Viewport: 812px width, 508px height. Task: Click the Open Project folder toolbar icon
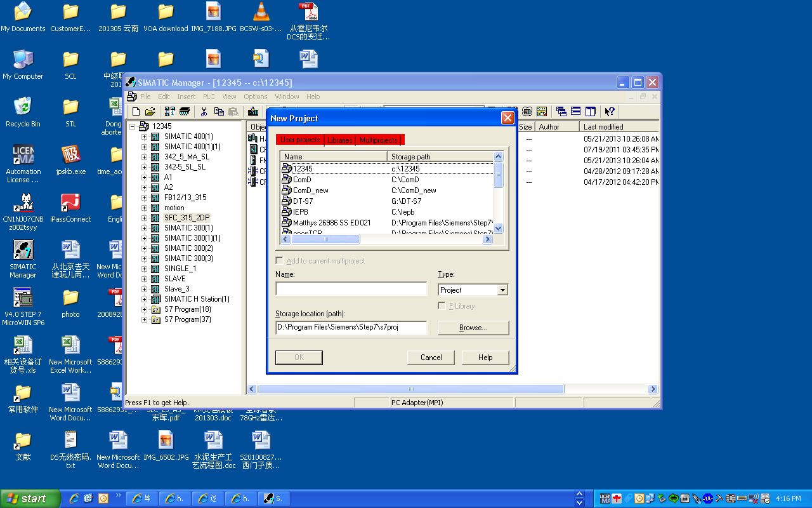150,112
